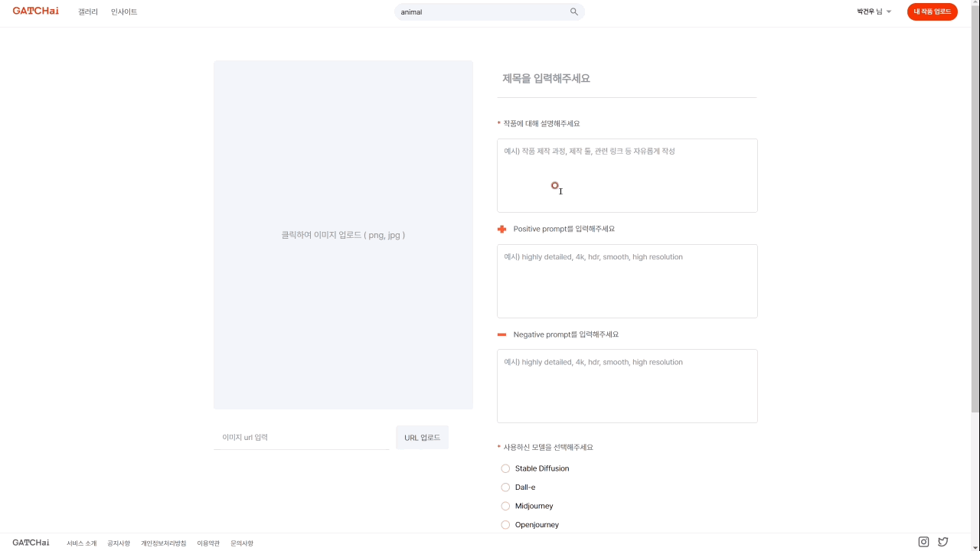Click the GATCHai logo in header

click(x=35, y=11)
